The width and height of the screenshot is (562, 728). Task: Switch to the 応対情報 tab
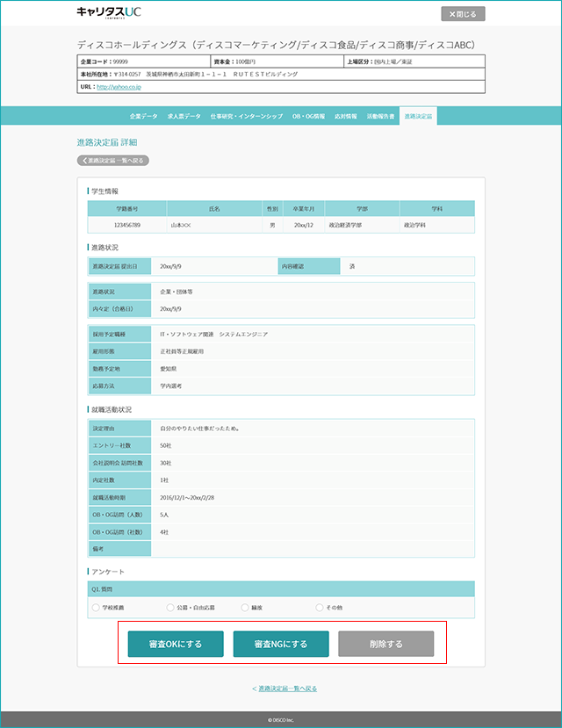(346, 116)
